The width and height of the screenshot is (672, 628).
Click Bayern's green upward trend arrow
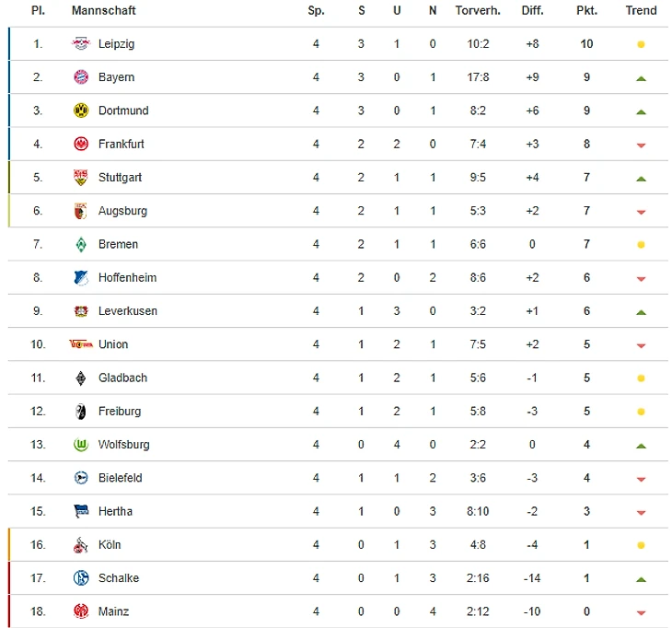point(641,78)
